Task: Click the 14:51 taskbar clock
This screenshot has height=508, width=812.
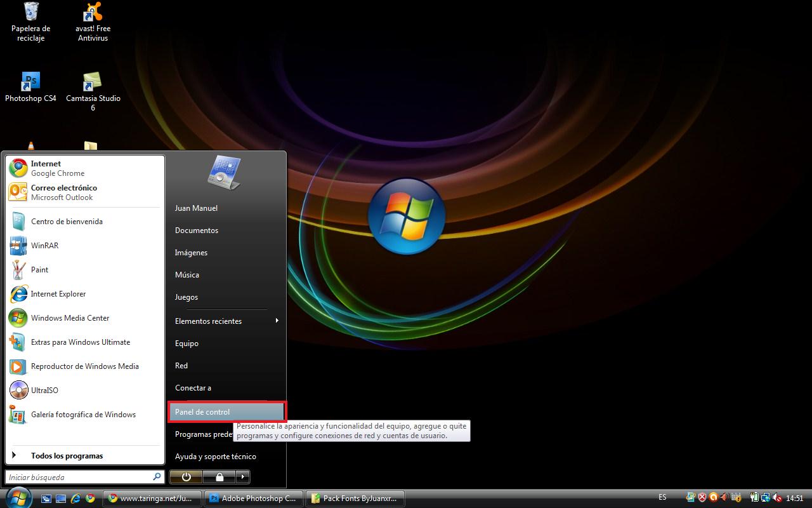Action: click(795, 498)
